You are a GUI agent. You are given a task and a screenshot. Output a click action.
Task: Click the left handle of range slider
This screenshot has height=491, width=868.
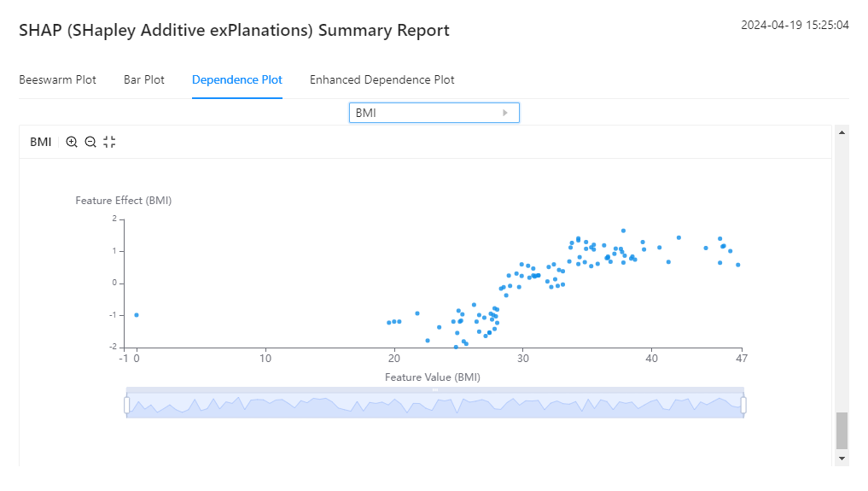coord(127,405)
